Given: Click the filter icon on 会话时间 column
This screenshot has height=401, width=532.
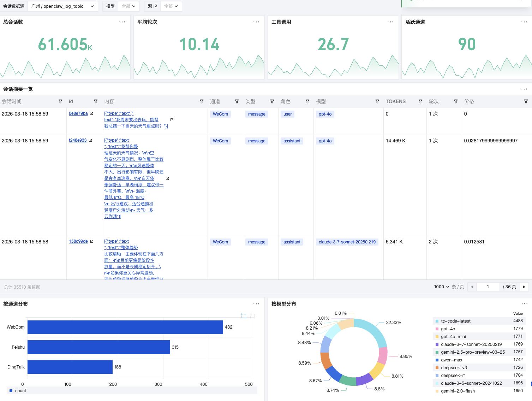Looking at the screenshot, I should pyautogui.click(x=60, y=101).
